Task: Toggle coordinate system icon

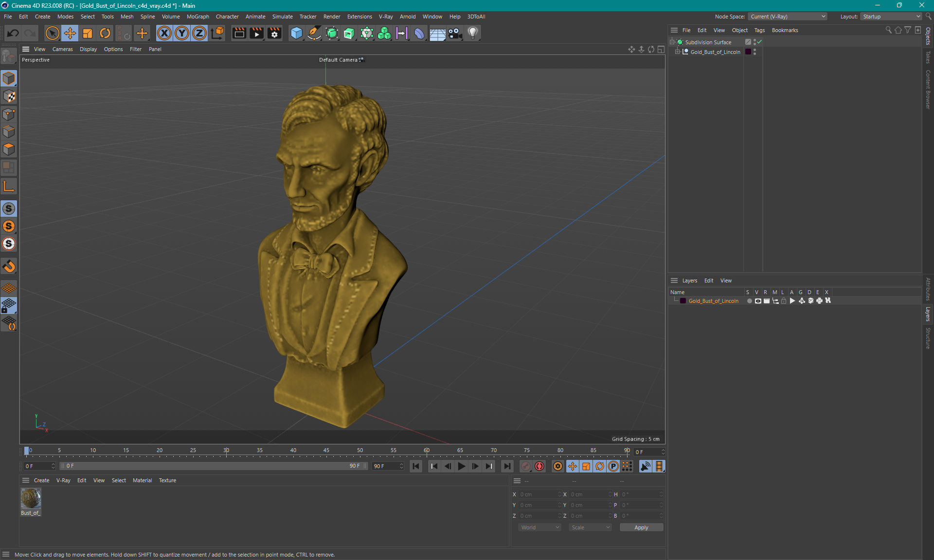Action: tap(217, 33)
